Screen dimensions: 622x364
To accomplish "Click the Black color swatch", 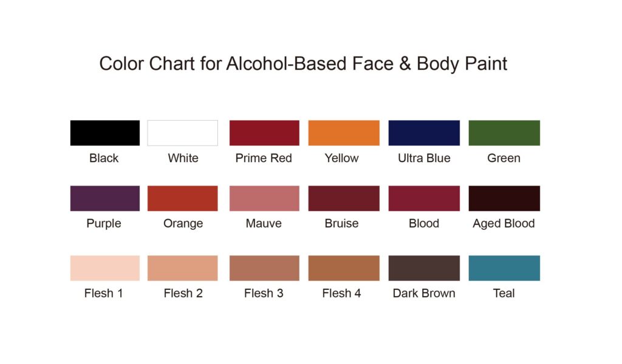I will [x=104, y=133].
